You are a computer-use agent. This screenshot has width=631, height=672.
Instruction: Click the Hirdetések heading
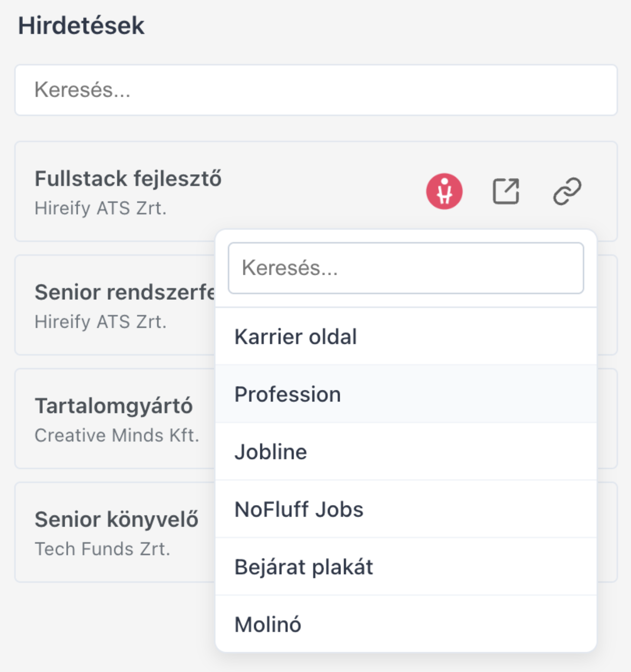pos(82,25)
